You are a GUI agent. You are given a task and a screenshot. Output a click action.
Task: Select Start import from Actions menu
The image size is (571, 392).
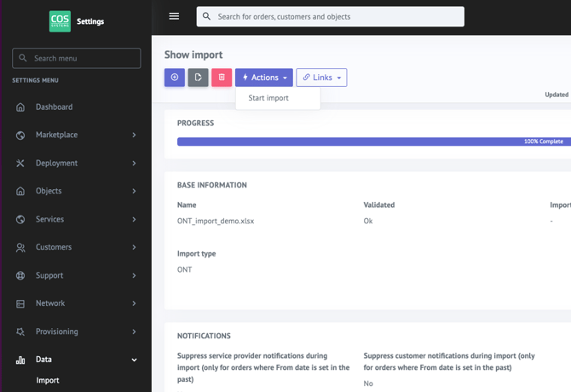click(x=268, y=98)
